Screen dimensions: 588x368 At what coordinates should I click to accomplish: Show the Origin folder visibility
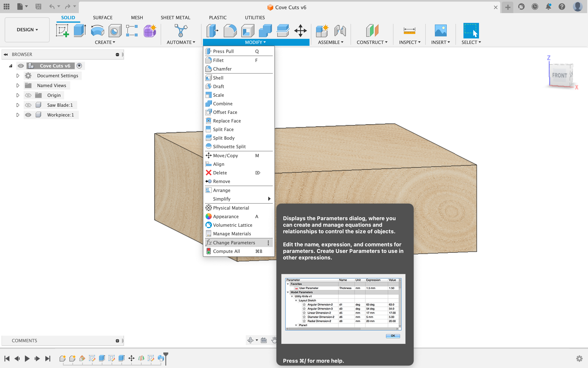pyautogui.click(x=28, y=95)
